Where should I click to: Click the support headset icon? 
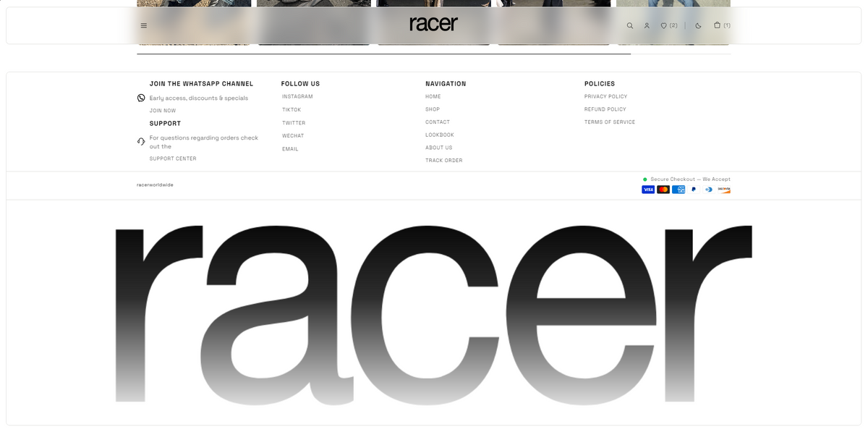[x=141, y=141]
